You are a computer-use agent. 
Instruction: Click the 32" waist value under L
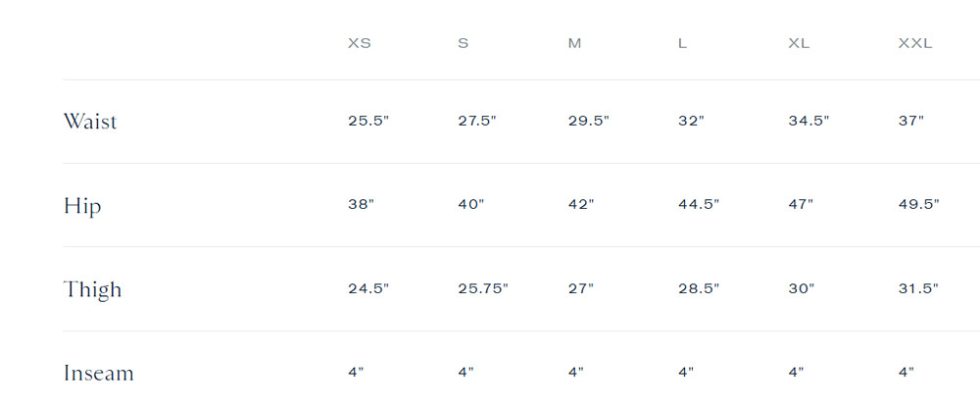pos(691,121)
